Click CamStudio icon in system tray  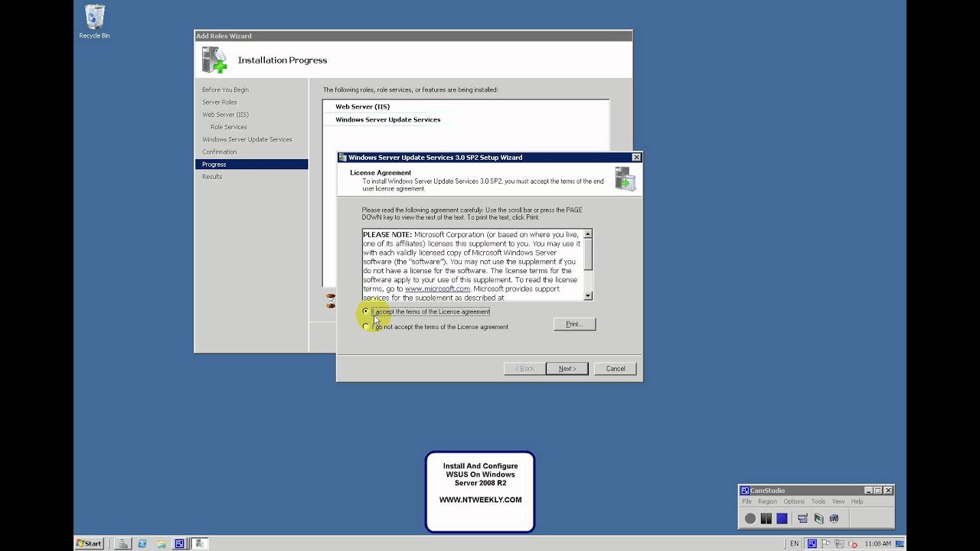pyautogui.click(x=812, y=543)
